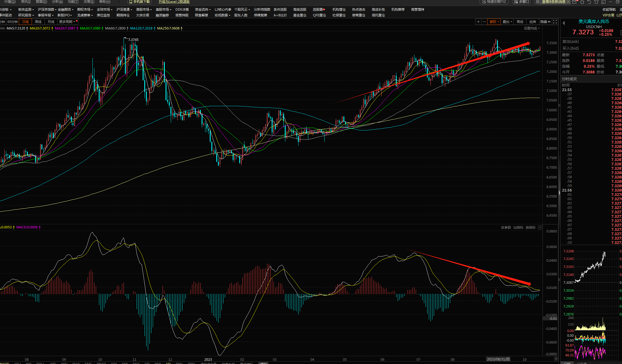Click the undo back arrow icon

pyautogui.click(x=589, y=2)
